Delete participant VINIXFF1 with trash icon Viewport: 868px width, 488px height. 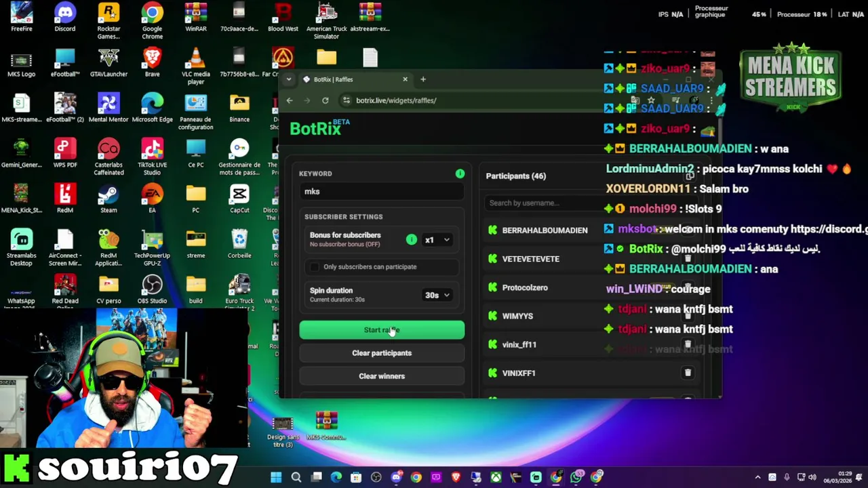point(688,373)
